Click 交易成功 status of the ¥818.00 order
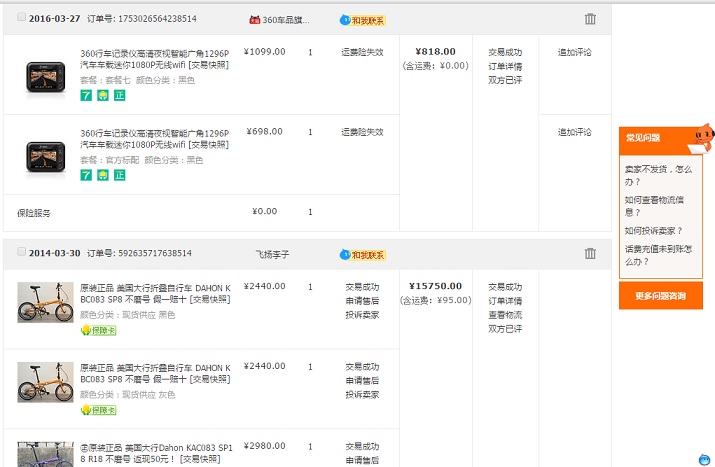715x467 pixels. [x=505, y=52]
